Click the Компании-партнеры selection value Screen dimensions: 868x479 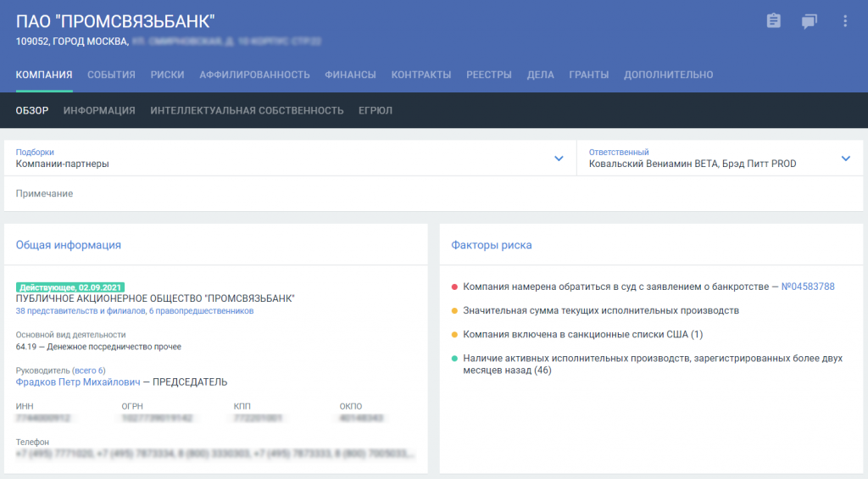point(63,164)
